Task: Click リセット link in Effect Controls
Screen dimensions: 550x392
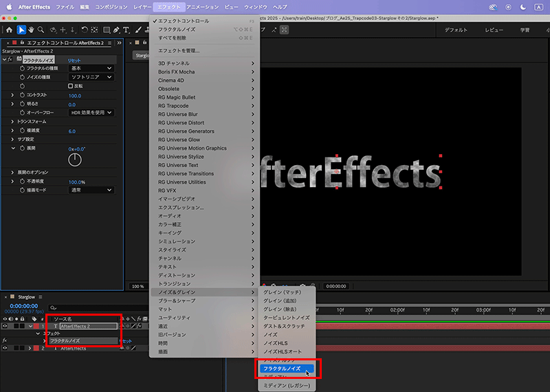Action: (74, 61)
